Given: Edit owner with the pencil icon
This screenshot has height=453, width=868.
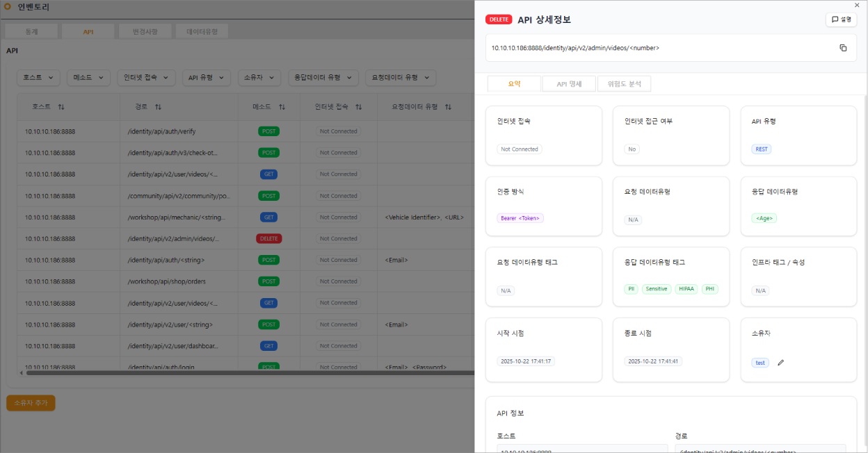Looking at the screenshot, I should (x=780, y=363).
